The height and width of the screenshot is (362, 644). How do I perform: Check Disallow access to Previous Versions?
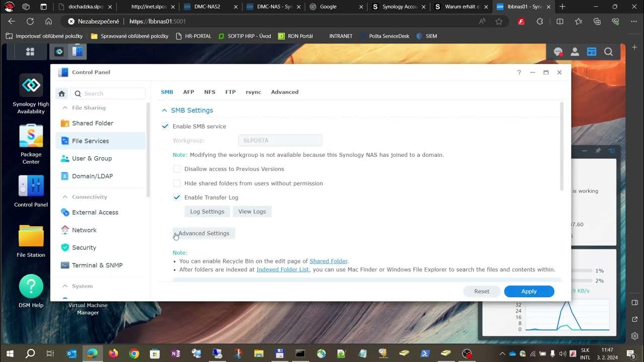point(177,169)
